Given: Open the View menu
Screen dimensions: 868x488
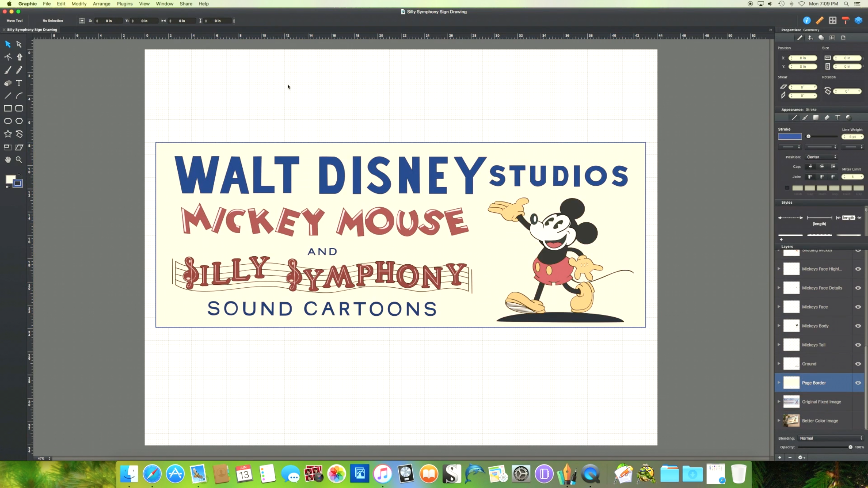Looking at the screenshot, I should (x=144, y=4).
